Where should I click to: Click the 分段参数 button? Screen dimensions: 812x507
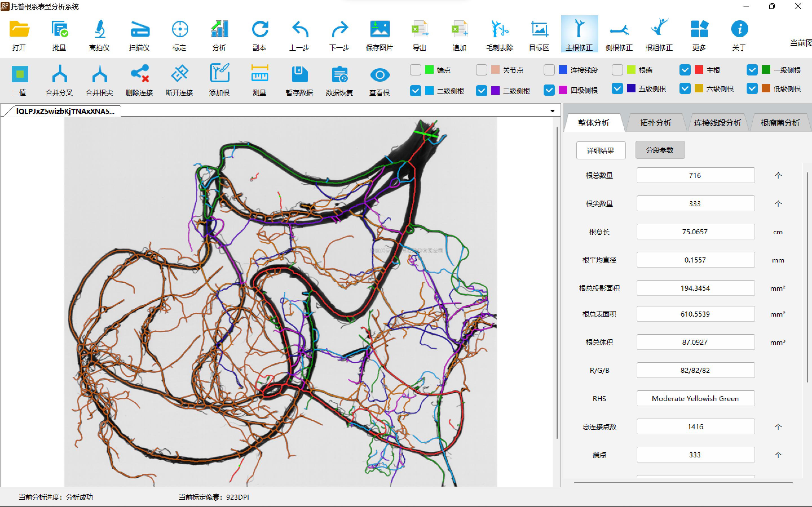pos(660,150)
